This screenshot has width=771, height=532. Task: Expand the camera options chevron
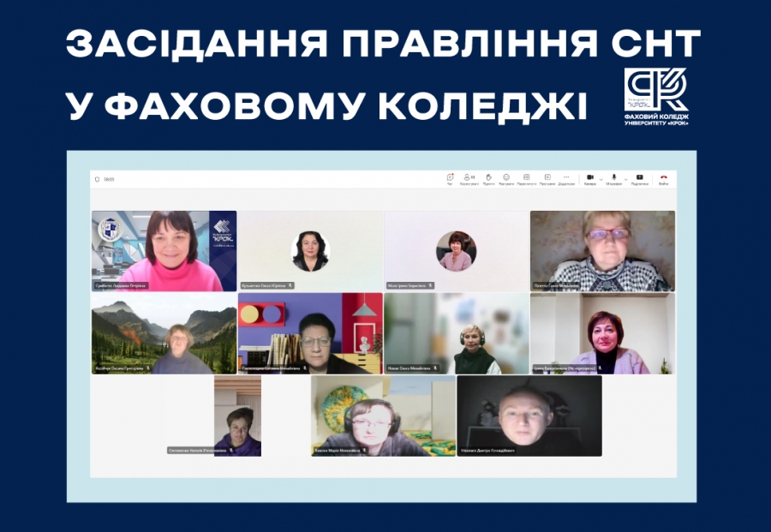601,180
